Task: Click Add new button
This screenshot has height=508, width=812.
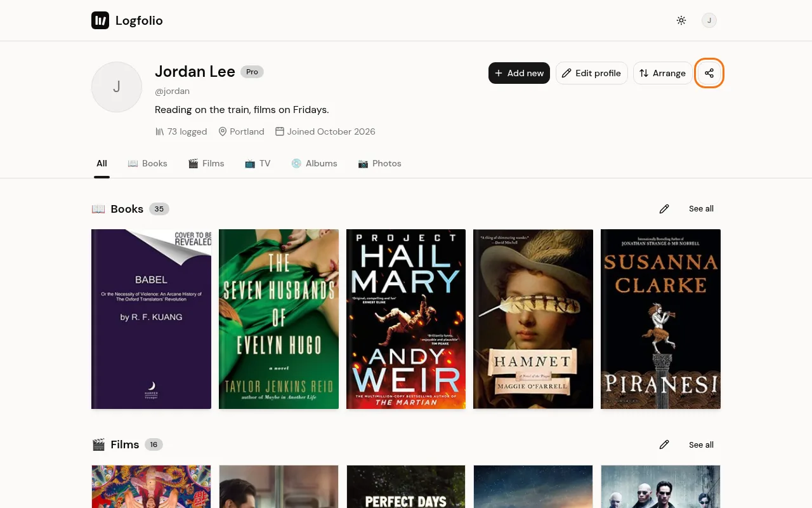Action: coord(519,73)
